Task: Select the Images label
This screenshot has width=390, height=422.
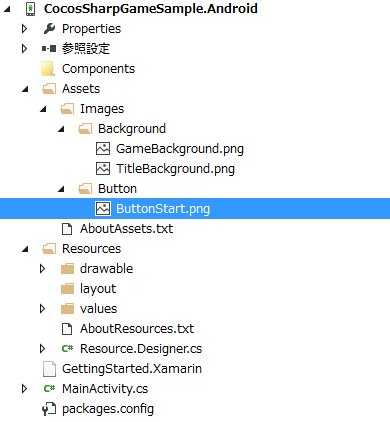Action: pos(102,109)
